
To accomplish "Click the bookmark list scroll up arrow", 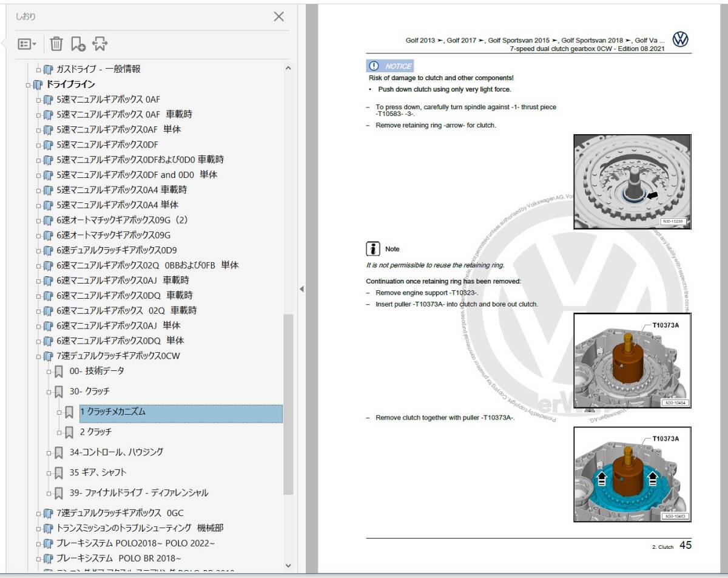I will 288,69.
